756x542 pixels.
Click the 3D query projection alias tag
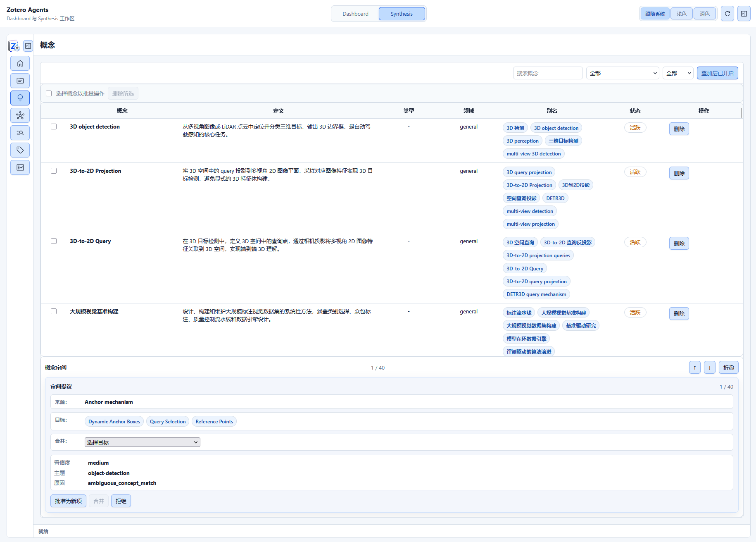point(529,172)
